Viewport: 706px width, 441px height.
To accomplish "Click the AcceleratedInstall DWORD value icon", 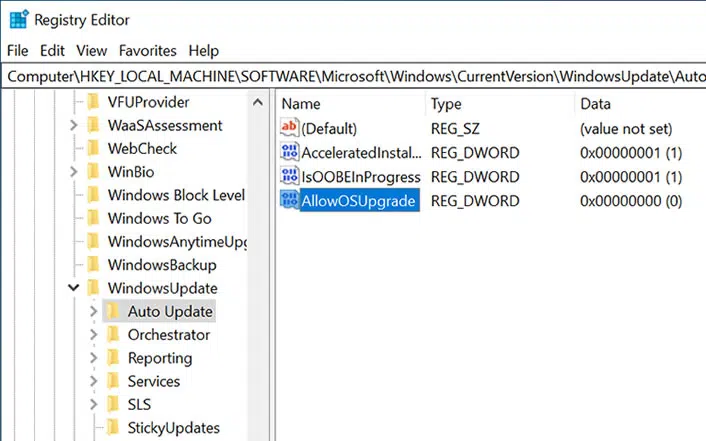I will (289, 152).
